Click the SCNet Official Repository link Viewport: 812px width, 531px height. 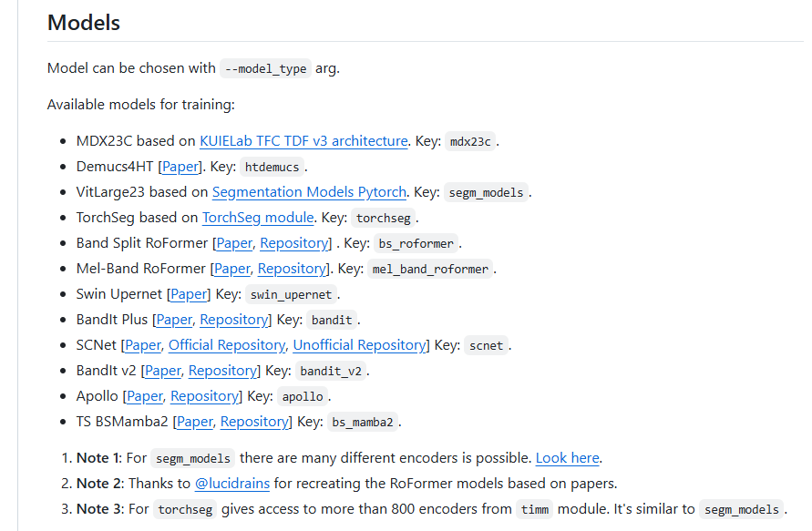click(x=227, y=345)
